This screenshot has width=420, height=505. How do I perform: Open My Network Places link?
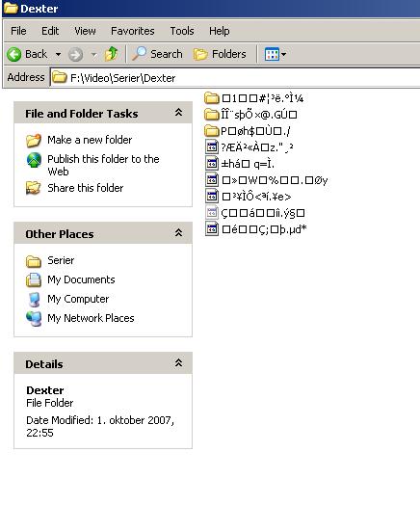pos(91,318)
